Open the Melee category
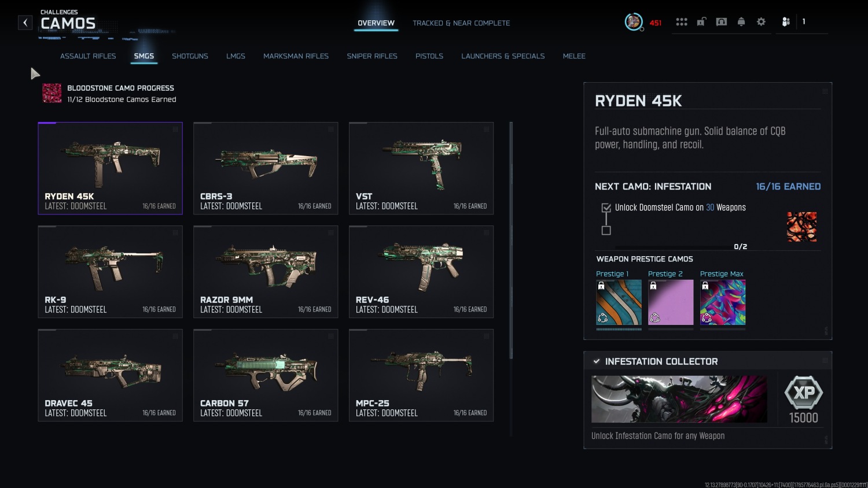 click(574, 56)
